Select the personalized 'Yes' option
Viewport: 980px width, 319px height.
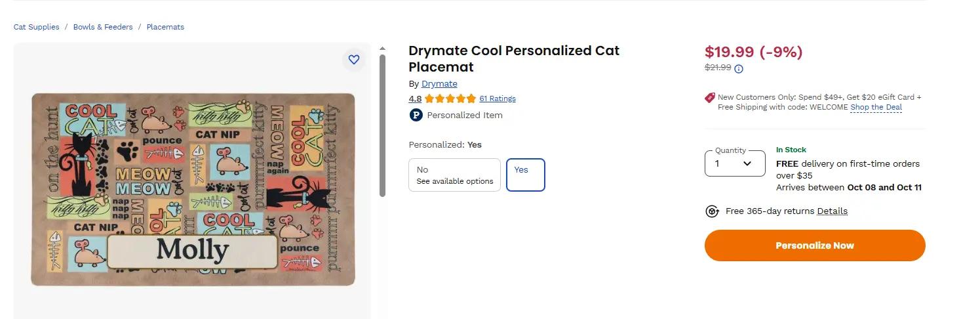525,175
